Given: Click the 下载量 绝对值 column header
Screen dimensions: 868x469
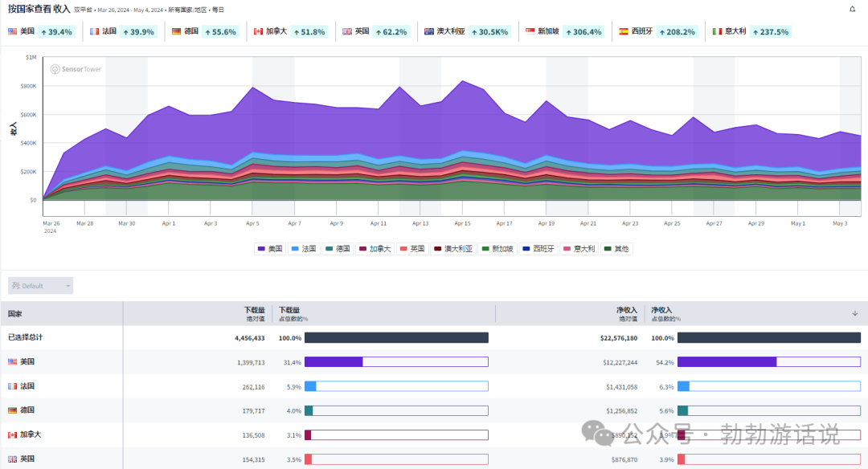Looking at the screenshot, I should pos(254,313).
